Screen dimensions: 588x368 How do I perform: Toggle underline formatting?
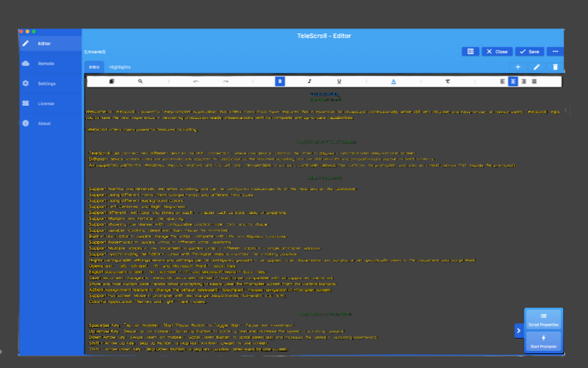(339, 81)
